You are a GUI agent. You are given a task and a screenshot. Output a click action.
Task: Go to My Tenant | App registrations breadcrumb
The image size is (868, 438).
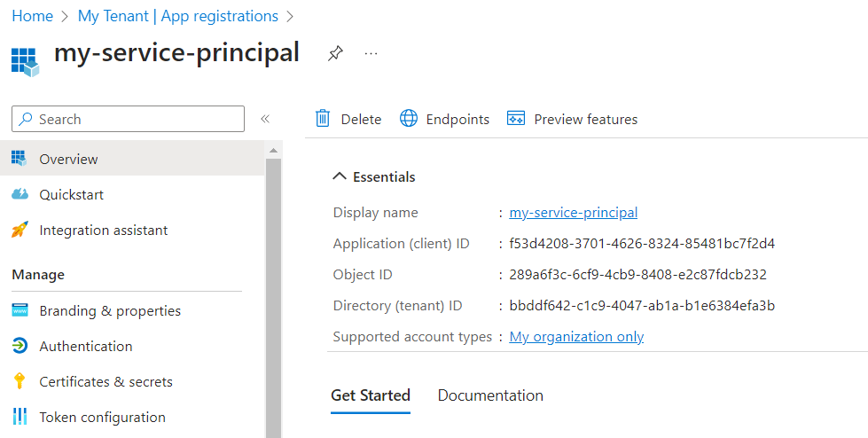click(178, 16)
